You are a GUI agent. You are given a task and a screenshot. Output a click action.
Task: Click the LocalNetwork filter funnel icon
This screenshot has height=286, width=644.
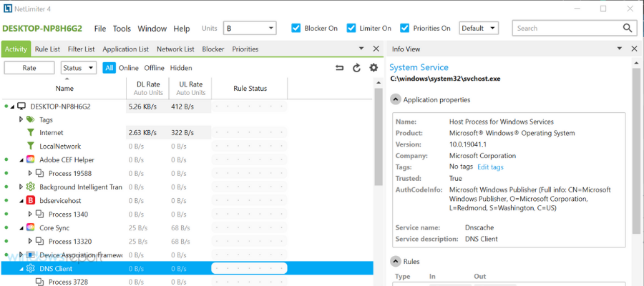coord(30,146)
